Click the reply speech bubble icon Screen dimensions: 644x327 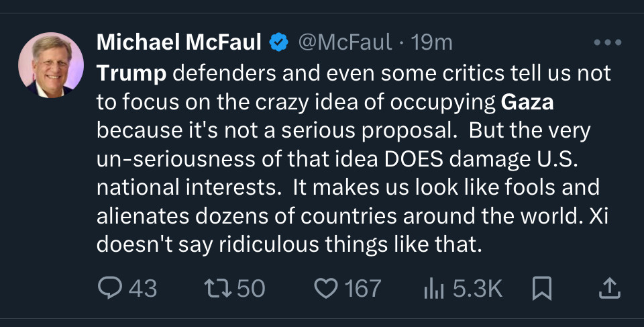click(x=110, y=288)
